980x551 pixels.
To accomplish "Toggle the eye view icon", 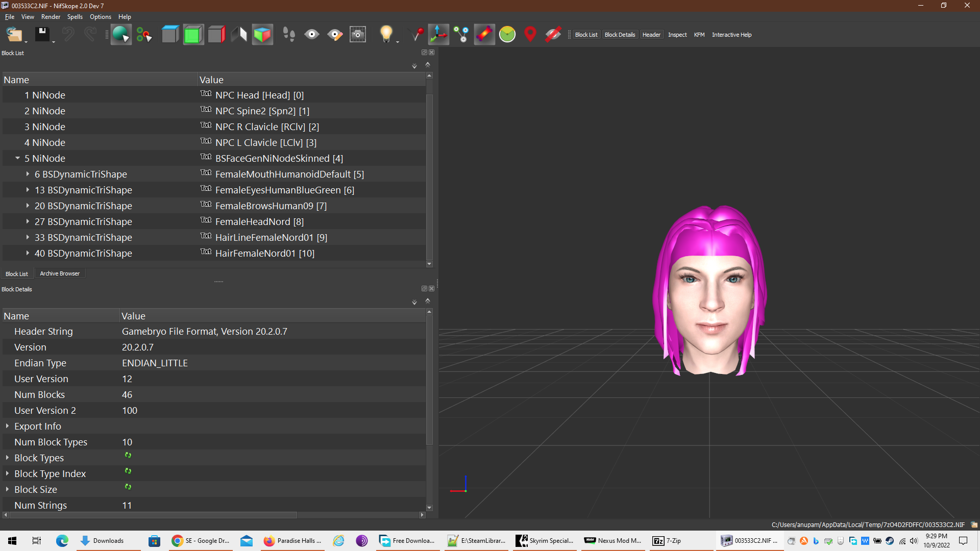I will coord(312,35).
